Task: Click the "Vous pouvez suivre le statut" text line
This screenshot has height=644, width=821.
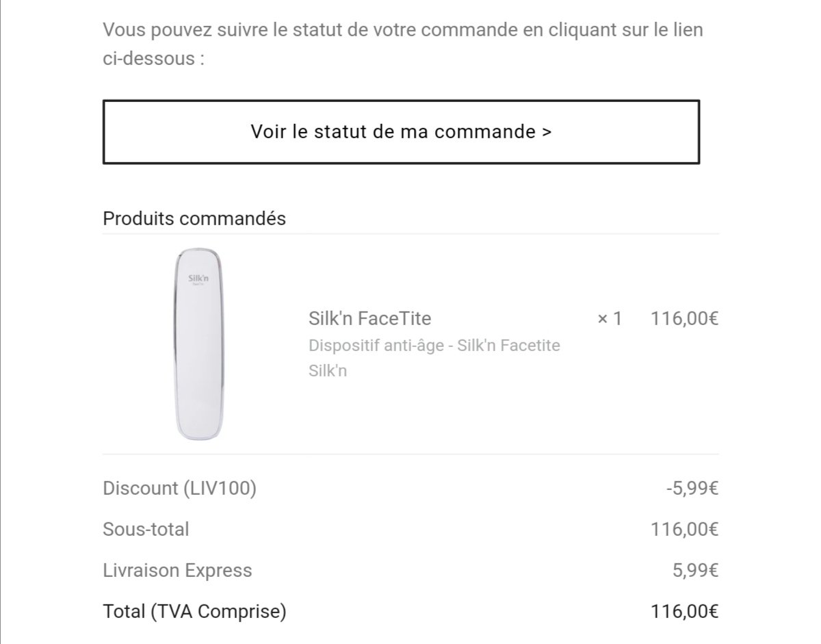Action: coord(403,30)
